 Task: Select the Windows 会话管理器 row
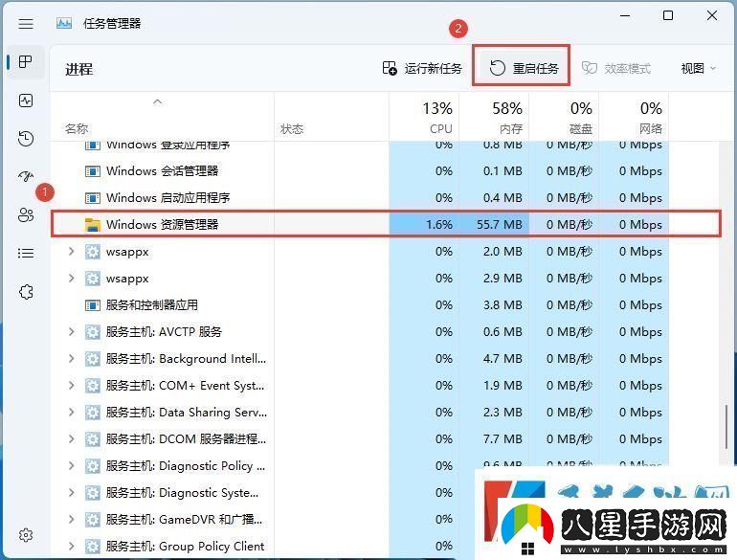386,170
